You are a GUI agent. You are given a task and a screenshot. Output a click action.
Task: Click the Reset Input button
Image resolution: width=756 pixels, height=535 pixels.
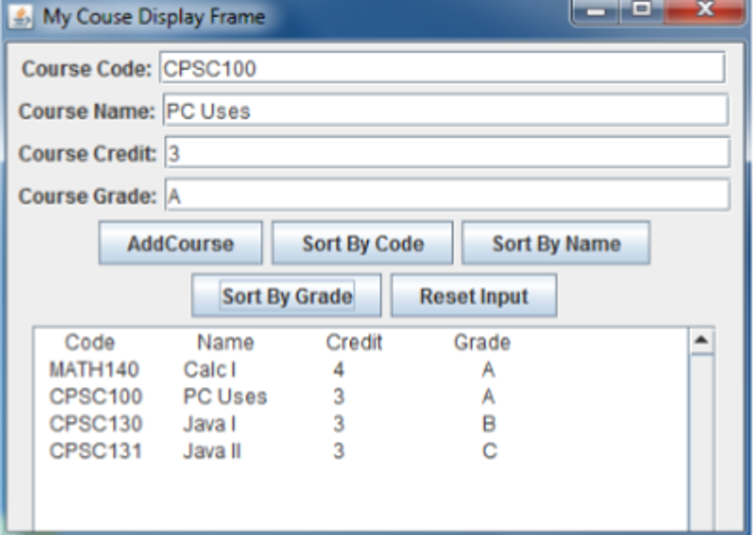click(474, 296)
